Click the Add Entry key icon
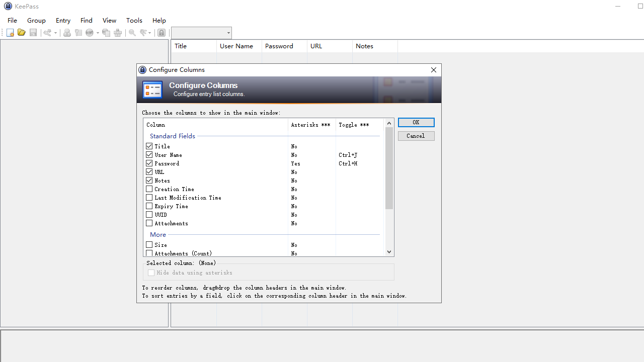The image size is (644, 362). pyautogui.click(x=48, y=33)
